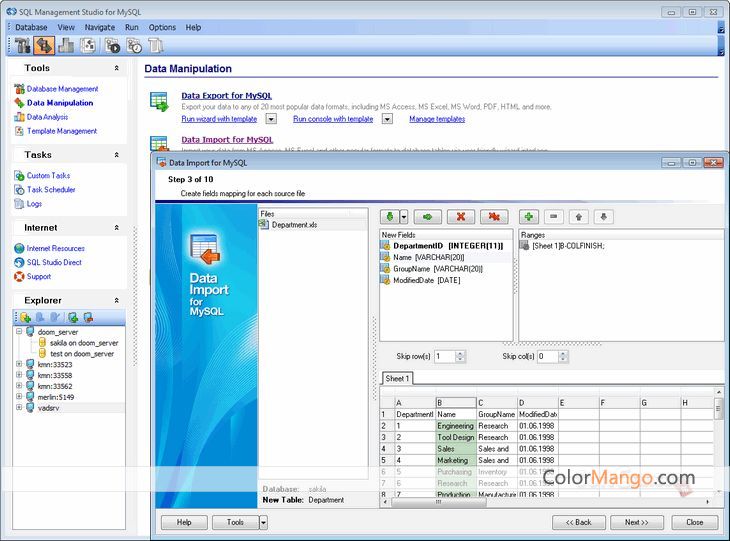
Task: Click the move range up arrow
Action: click(579, 217)
